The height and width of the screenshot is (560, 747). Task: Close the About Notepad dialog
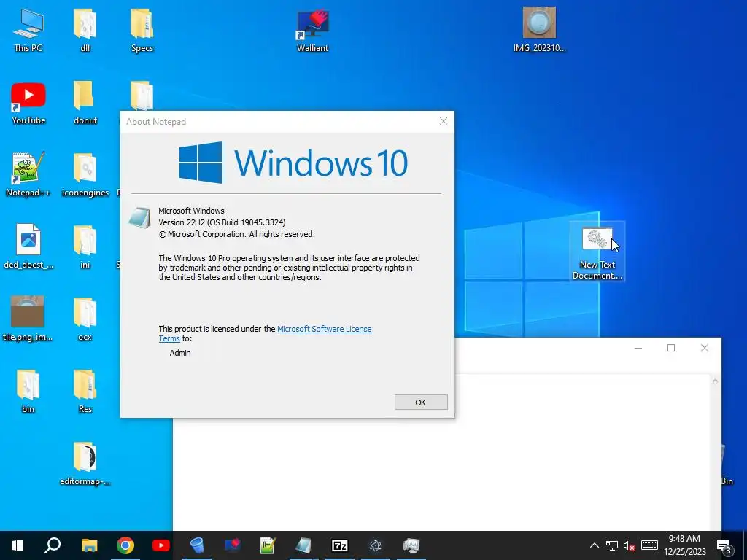[444, 122]
